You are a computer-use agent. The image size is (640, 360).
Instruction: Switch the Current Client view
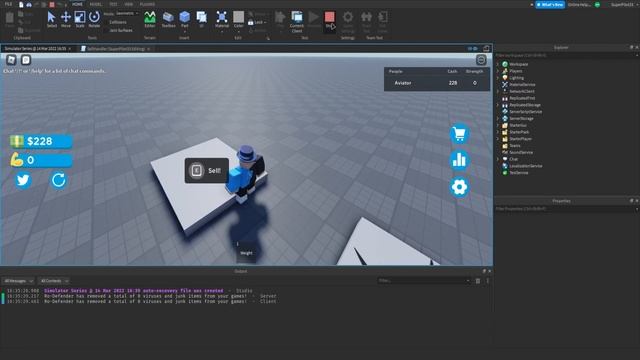(297, 22)
